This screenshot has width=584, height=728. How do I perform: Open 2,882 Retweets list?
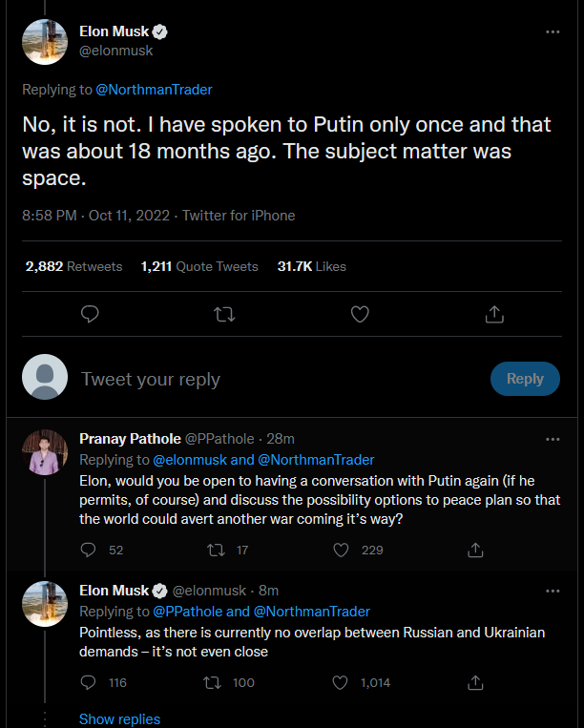coord(73,266)
